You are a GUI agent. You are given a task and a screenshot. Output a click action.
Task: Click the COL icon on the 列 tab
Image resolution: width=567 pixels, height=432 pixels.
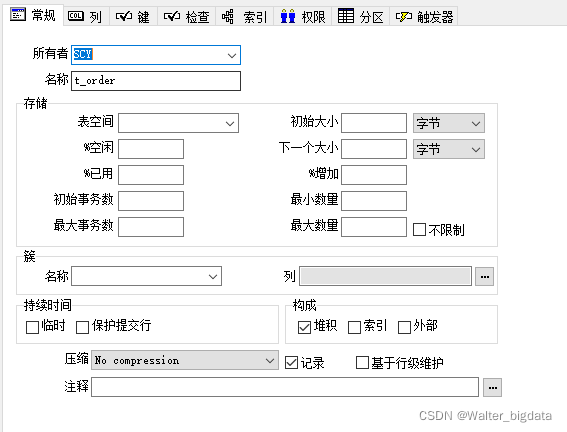(76, 16)
